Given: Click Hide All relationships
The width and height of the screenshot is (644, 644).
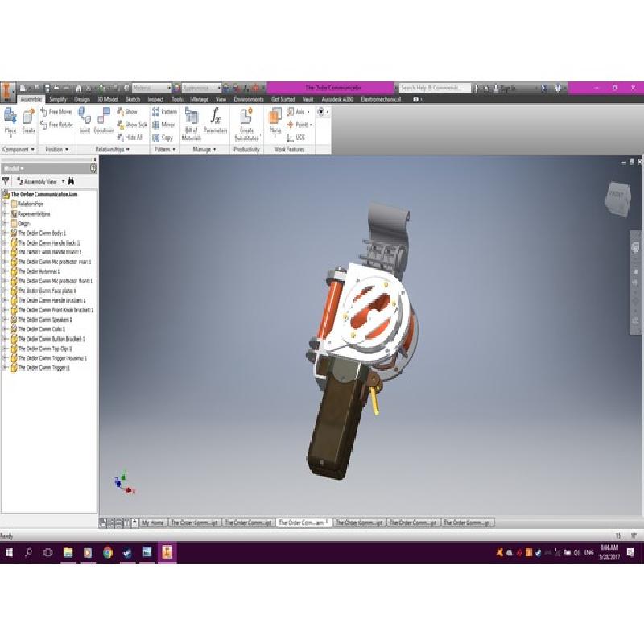Looking at the screenshot, I should tap(130, 137).
